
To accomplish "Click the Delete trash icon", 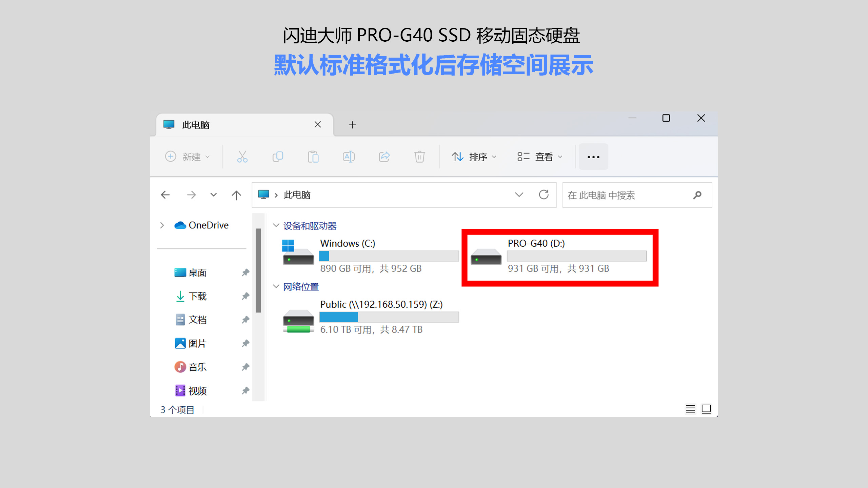I will (419, 157).
